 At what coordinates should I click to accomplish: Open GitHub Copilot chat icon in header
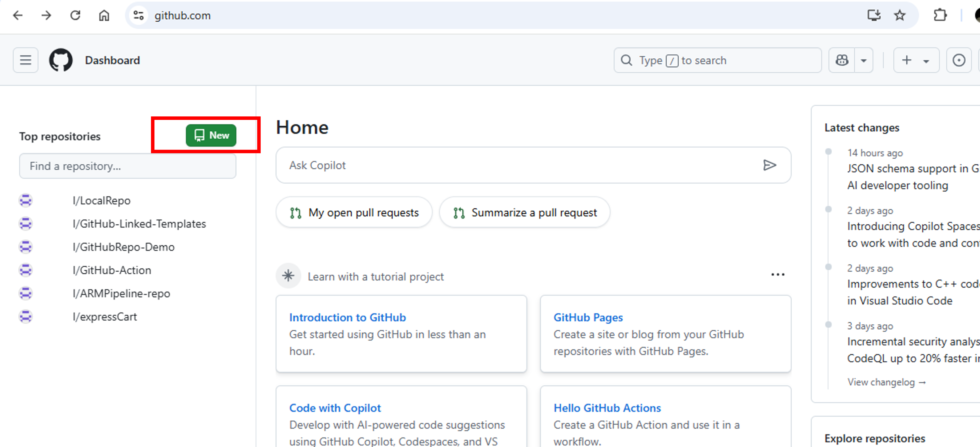(841, 60)
